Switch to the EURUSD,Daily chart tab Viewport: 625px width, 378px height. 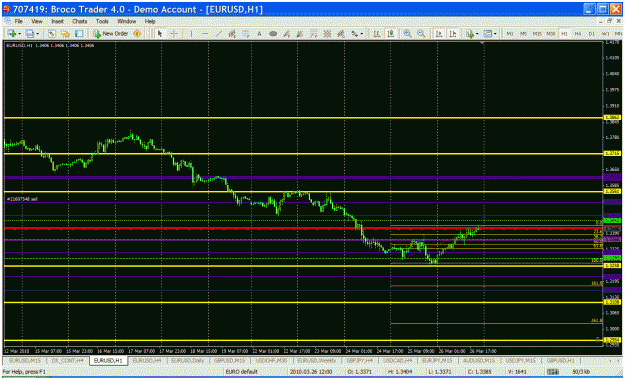(187, 360)
